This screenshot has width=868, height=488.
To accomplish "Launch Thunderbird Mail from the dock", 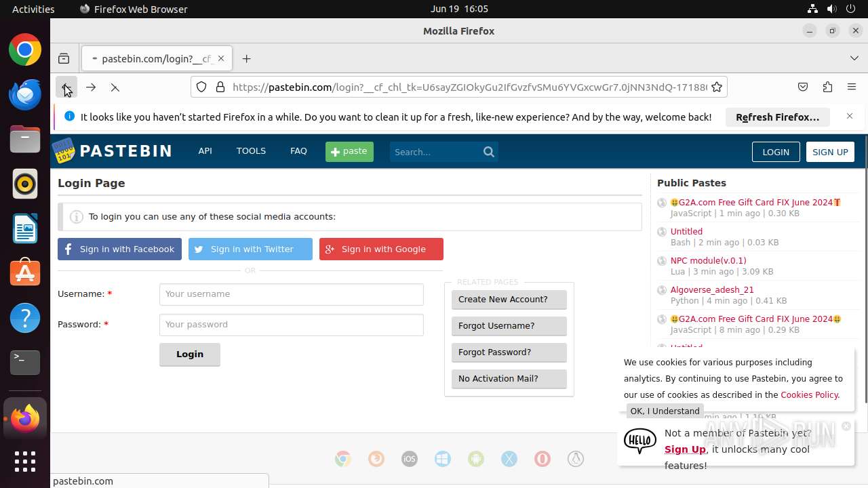I will tap(25, 95).
